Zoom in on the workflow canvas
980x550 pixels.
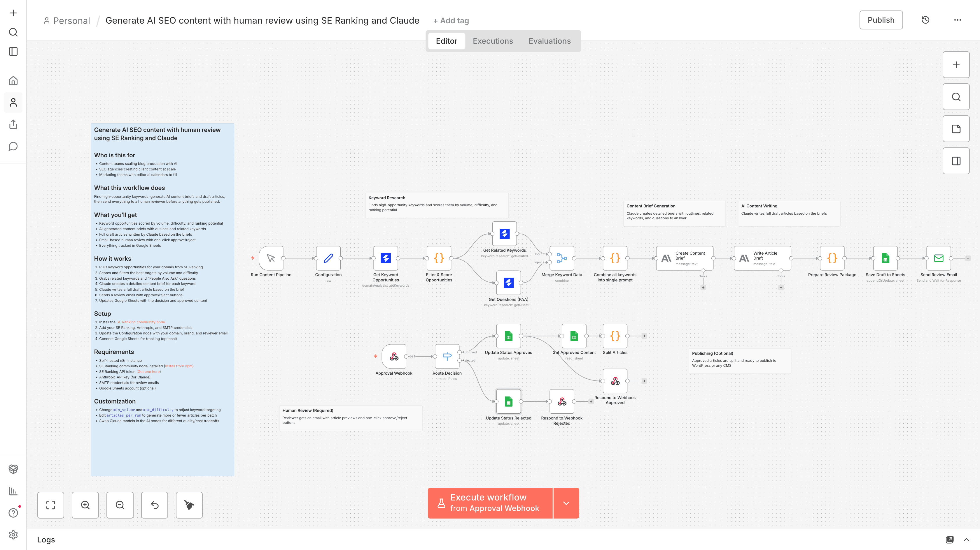85,505
